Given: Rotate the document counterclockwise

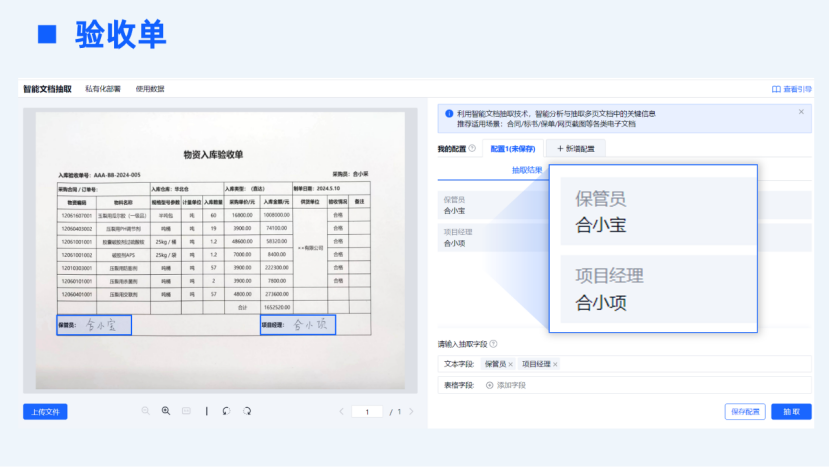Looking at the screenshot, I should [226, 411].
